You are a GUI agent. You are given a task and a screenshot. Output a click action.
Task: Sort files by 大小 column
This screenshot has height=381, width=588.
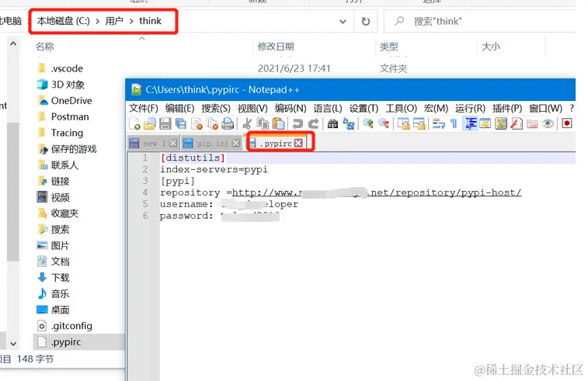tap(491, 47)
